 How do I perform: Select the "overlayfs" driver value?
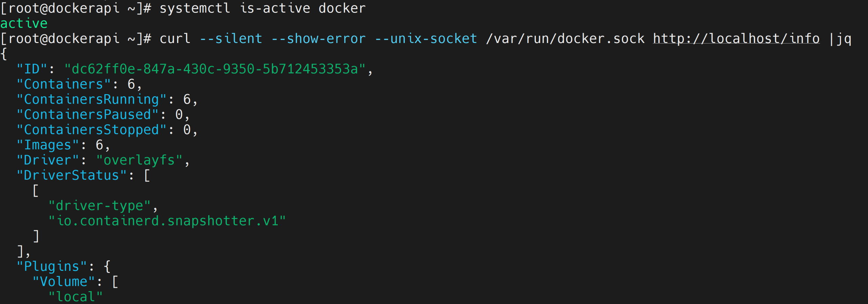pyautogui.click(x=139, y=160)
